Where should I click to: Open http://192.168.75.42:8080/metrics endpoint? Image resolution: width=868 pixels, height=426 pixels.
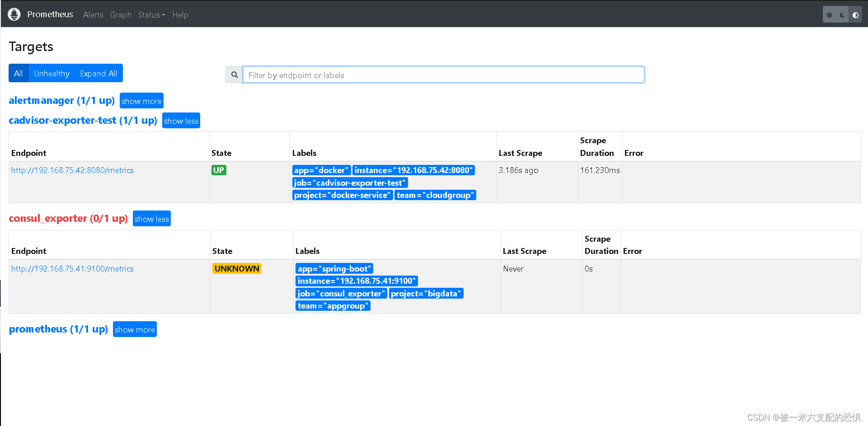[x=72, y=170]
